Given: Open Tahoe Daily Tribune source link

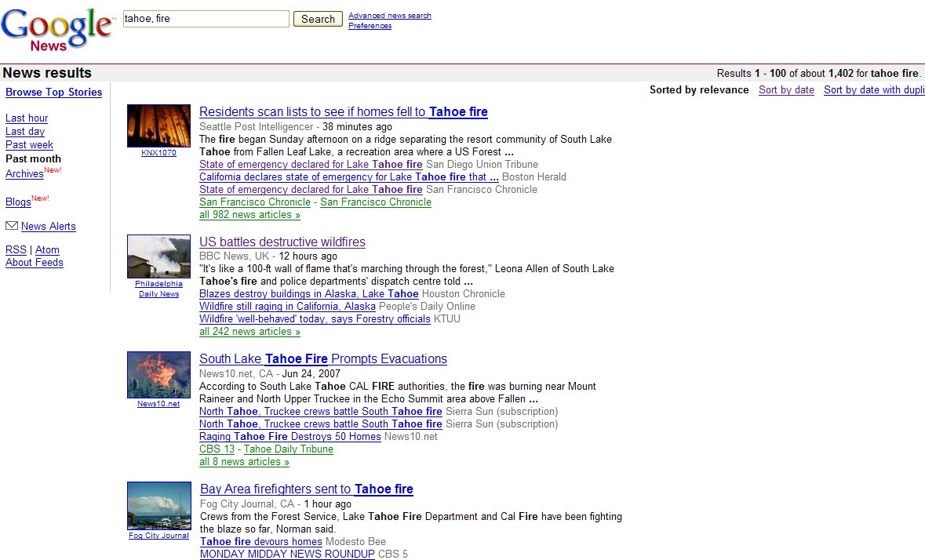Looking at the screenshot, I should coord(289,449).
